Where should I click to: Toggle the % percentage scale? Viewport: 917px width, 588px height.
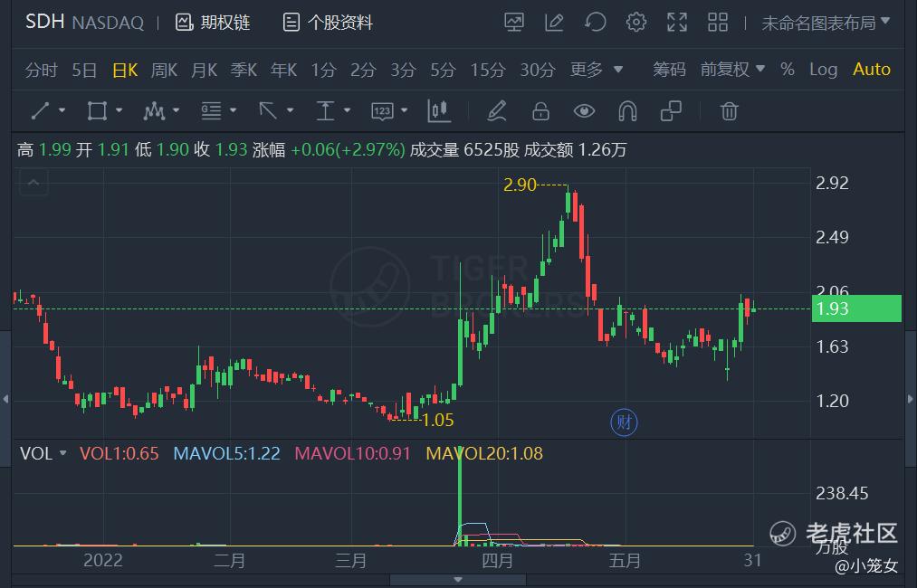[x=788, y=71]
